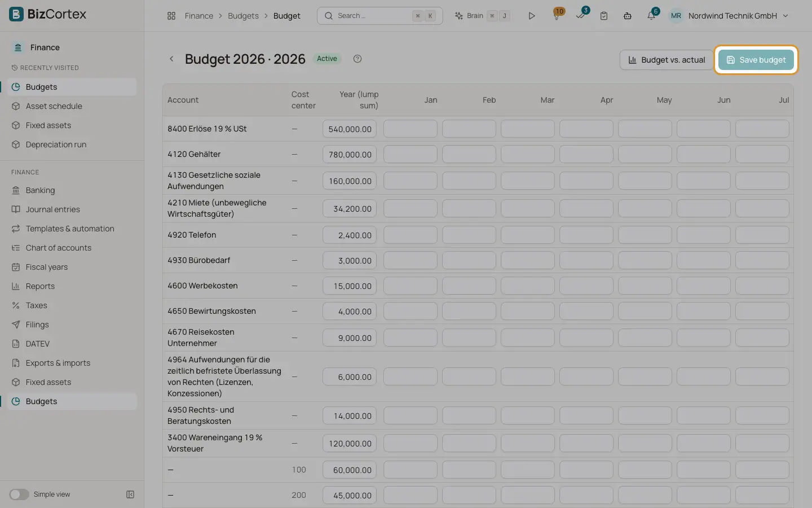Expand the Nordwind Technik GmbH company dropdown

tap(738, 16)
